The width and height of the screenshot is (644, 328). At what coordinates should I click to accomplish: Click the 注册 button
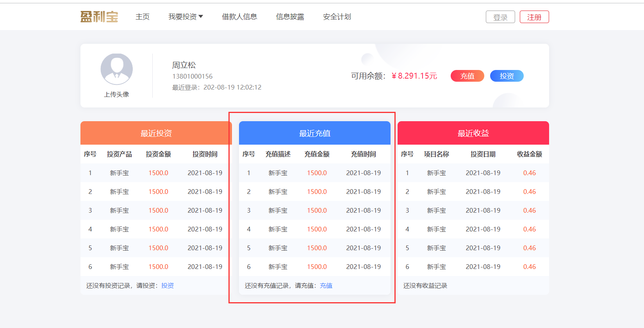pos(534,17)
